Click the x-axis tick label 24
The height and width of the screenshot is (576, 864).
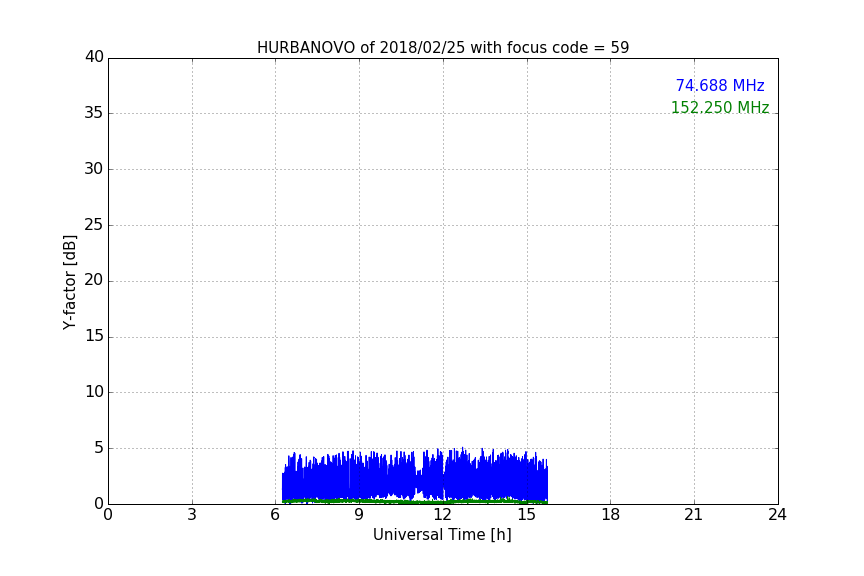point(777,515)
